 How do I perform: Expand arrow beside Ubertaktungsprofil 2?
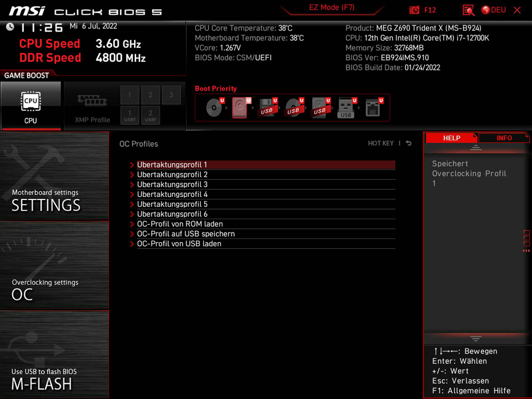[132, 174]
